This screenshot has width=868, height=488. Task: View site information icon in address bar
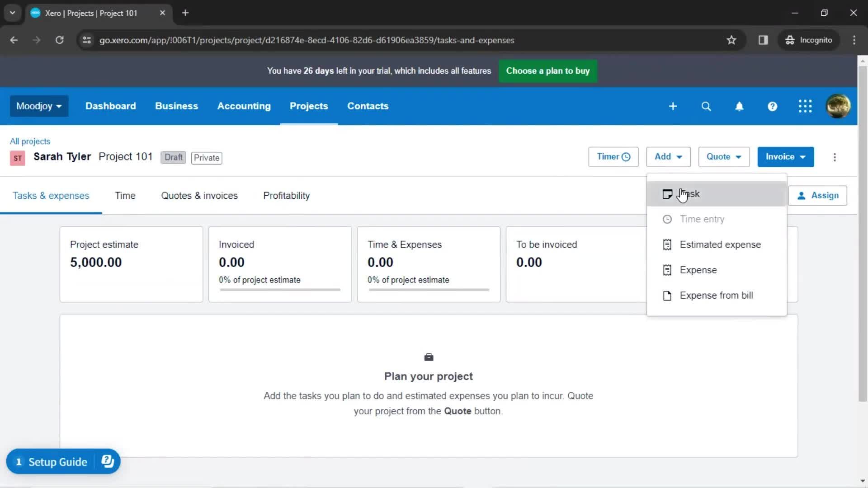(x=87, y=40)
